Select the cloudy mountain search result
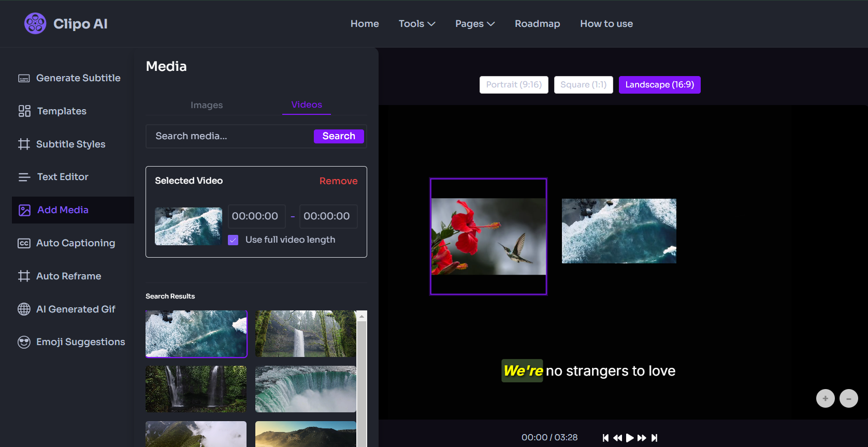This screenshot has width=868, height=447. [x=196, y=434]
